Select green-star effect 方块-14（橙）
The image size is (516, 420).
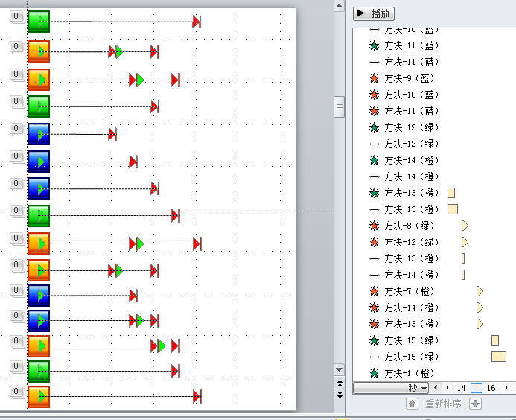click(404, 160)
